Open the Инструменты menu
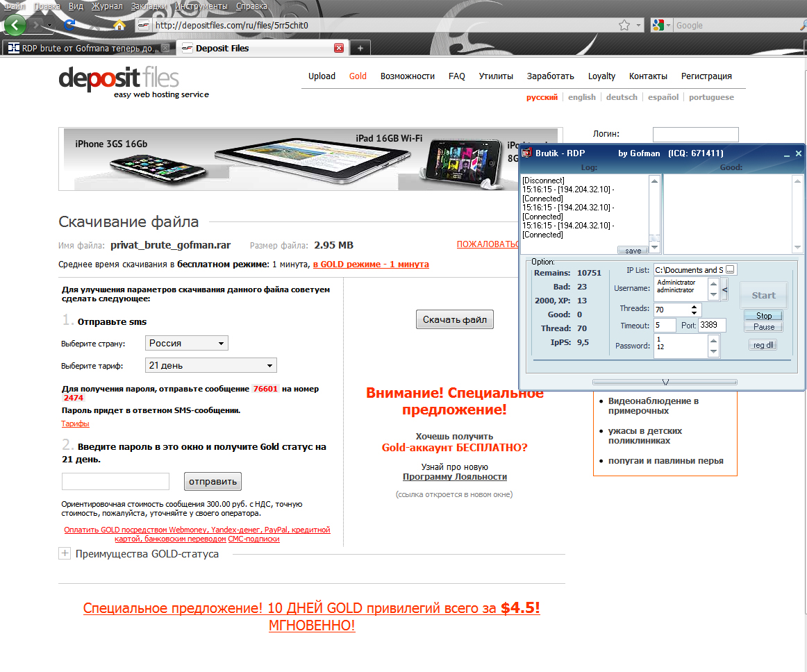807x672 pixels. coord(201,6)
